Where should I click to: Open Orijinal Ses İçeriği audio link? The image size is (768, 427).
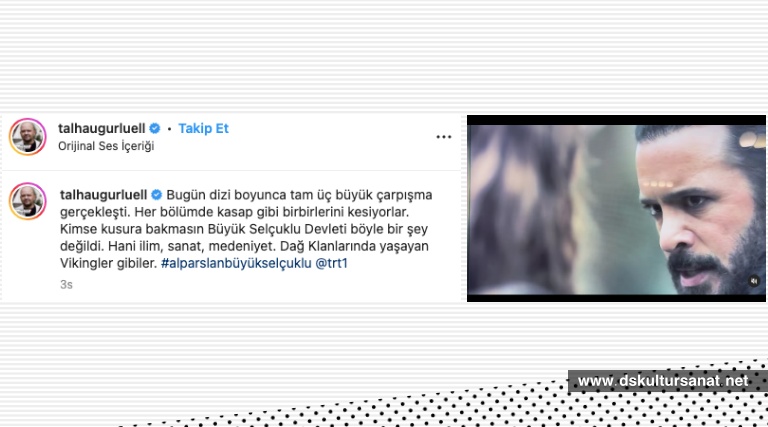pos(106,146)
